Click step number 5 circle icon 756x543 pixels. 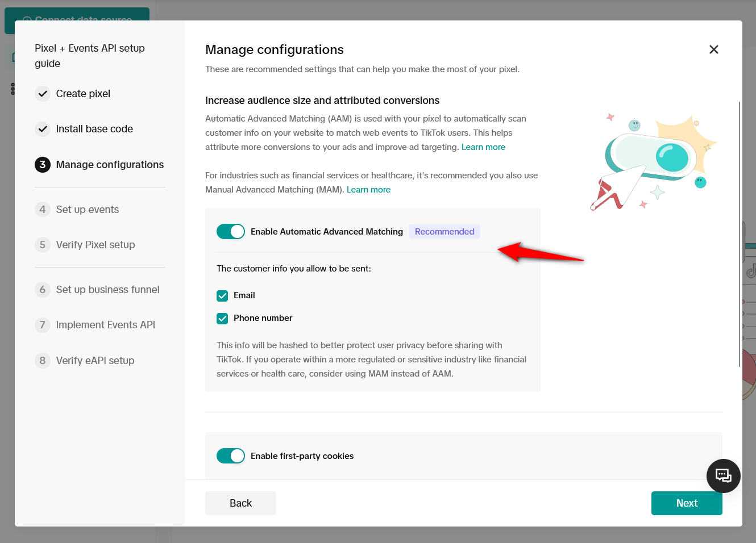coord(43,245)
